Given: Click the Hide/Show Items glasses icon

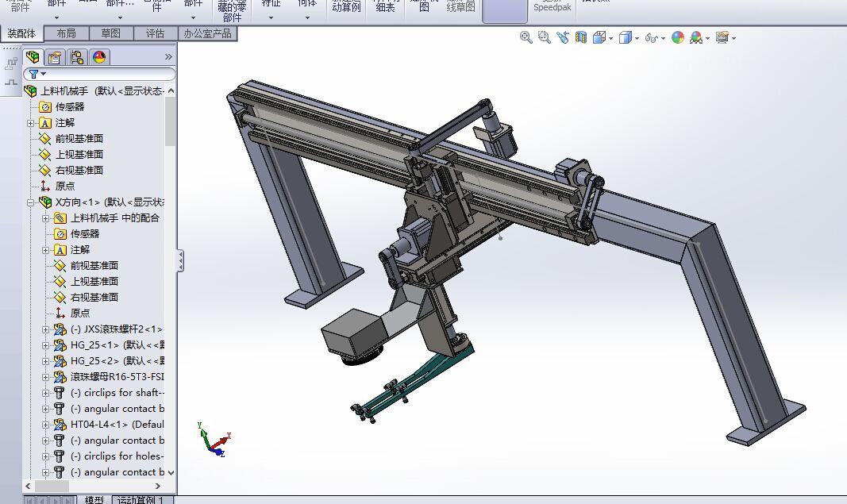Looking at the screenshot, I should point(651,38).
